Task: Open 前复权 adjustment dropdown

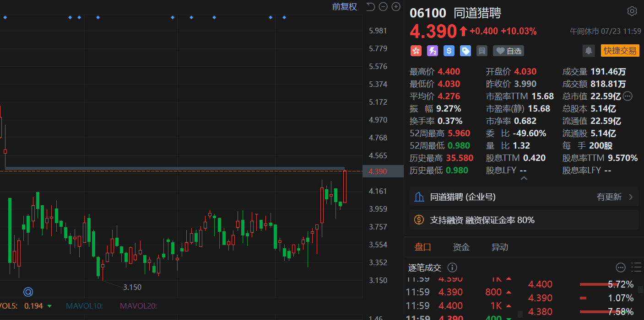Action: (x=345, y=6)
